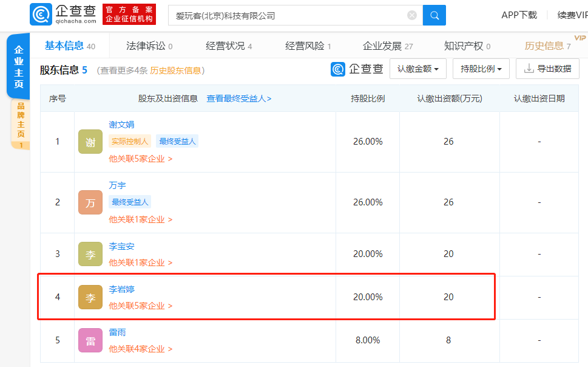Select the 企业主页 side tab
588x367 pixels.
(18, 66)
